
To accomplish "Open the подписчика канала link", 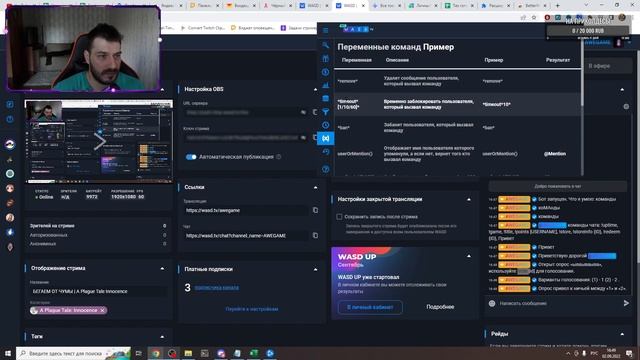I will (x=217, y=288).
